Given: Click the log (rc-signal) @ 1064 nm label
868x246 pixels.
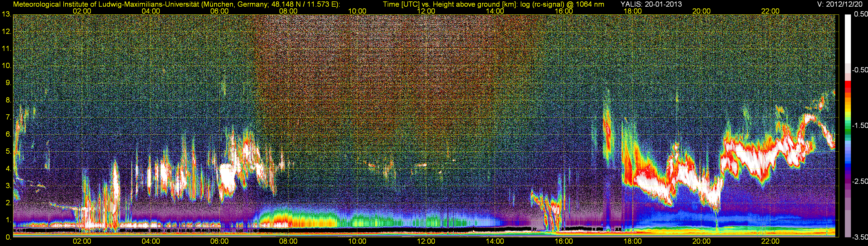Looking at the screenshot, I should [562, 4].
